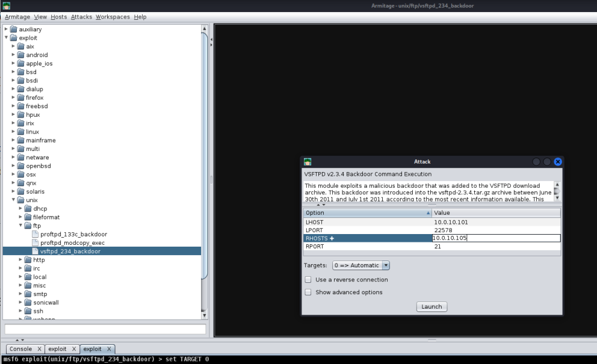This screenshot has height=364, width=597.
Task: Click the vsftpd_234_backdoor module file icon
Action: 35,251
